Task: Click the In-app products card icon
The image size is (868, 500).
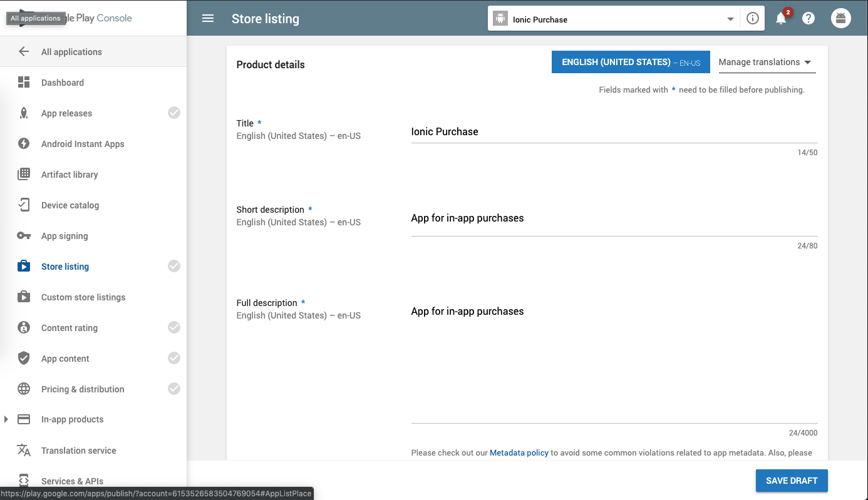Action: (x=24, y=419)
